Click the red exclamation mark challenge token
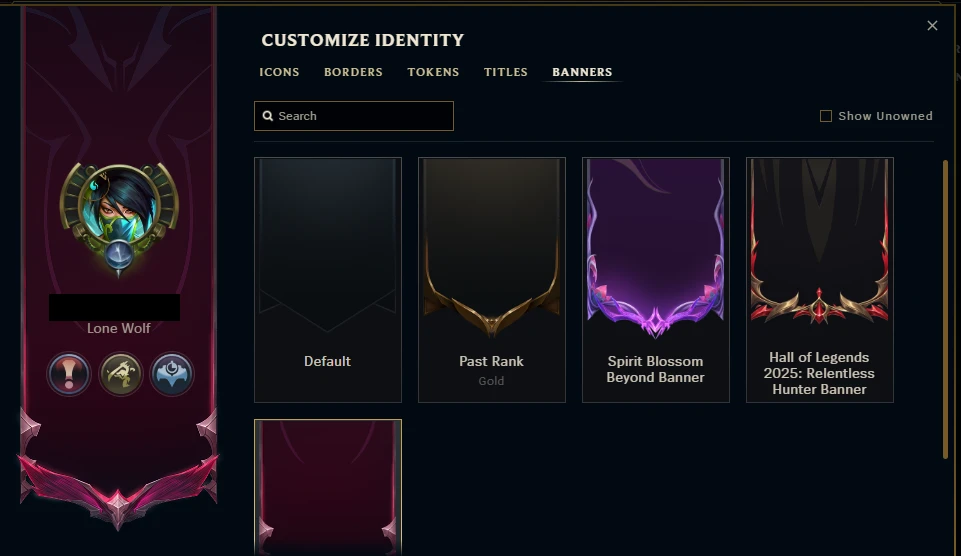 click(x=70, y=374)
